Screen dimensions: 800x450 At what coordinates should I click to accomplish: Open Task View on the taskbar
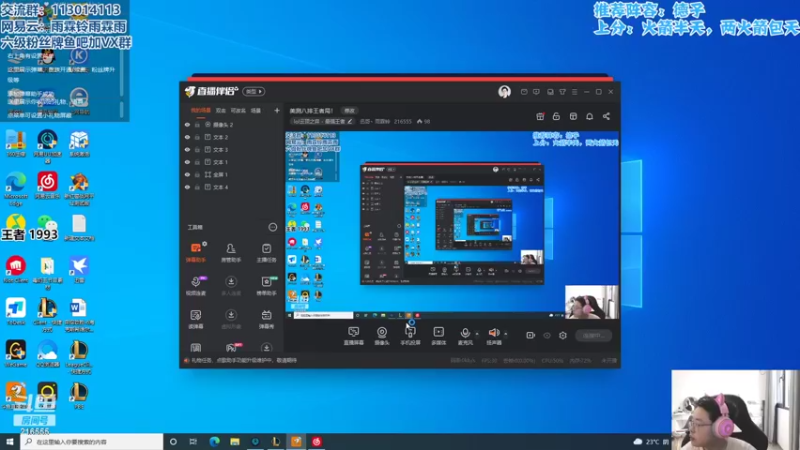(x=193, y=441)
